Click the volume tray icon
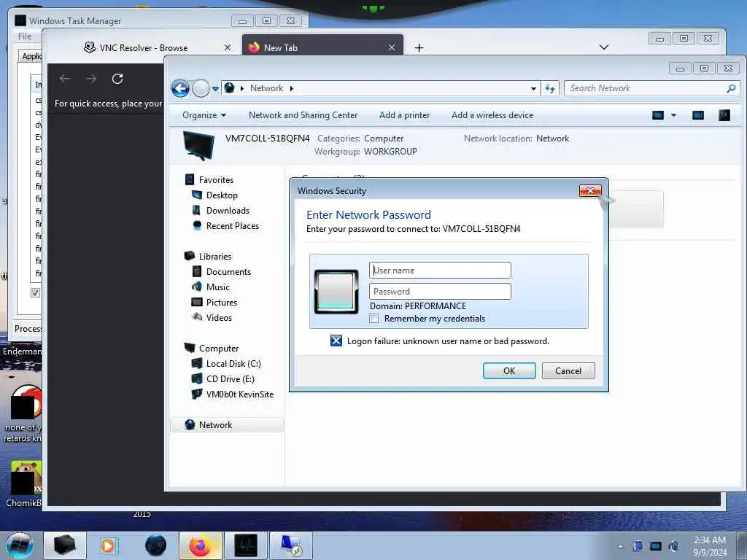The width and height of the screenshot is (747, 560). click(x=673, y=546)
